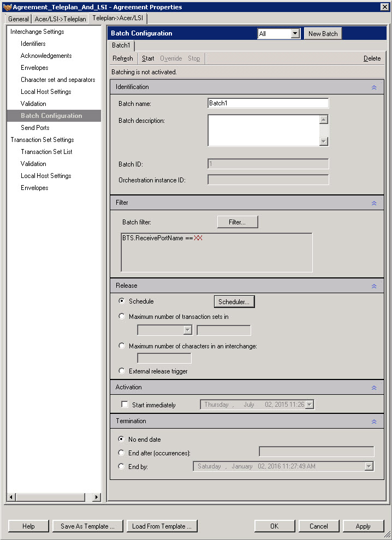Click Start in batch toolbar
Image resolution: width=392 pixels, height=540 pixels.
click(148, 58)
